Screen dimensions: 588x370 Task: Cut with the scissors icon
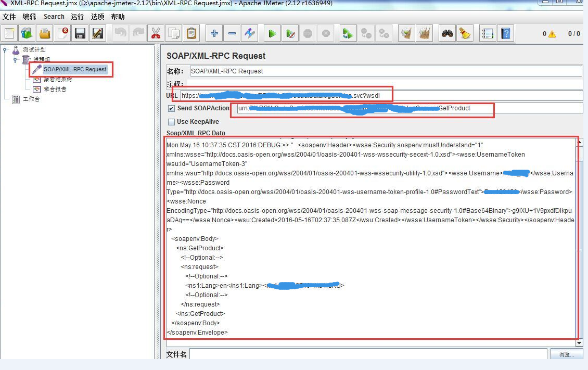(156, 34)
